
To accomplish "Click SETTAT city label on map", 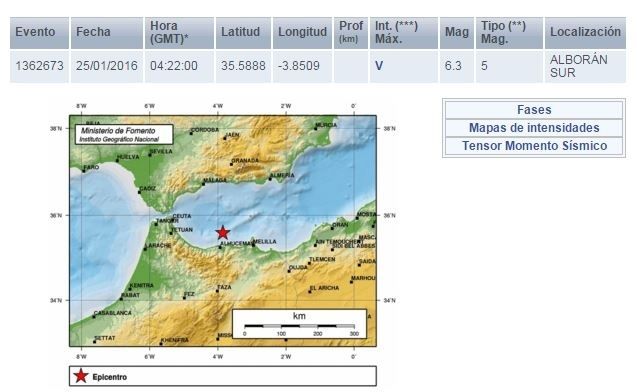I will [x=105, y=338].
